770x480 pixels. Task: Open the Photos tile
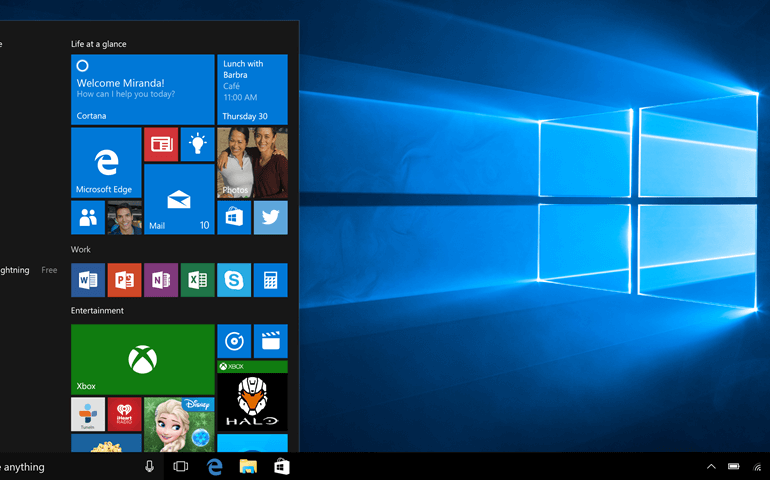click(x=252, y=163)
